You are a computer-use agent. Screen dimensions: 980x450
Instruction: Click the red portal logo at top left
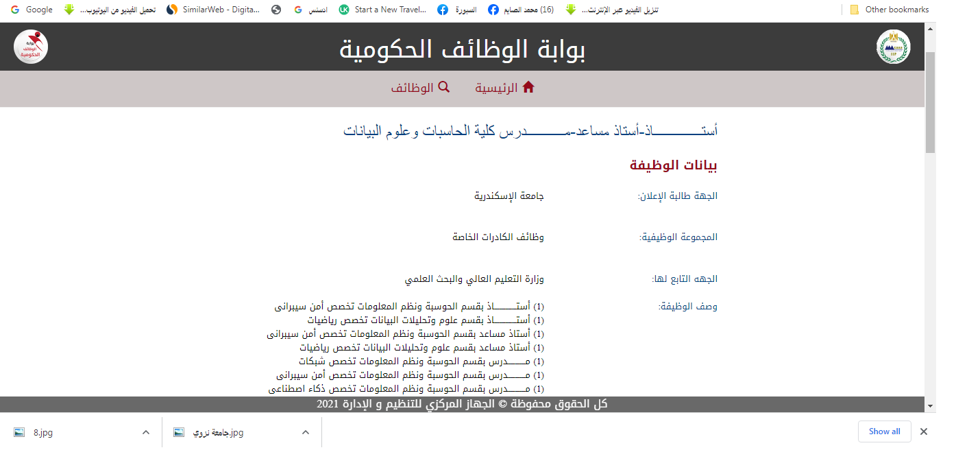coord(31,47)
